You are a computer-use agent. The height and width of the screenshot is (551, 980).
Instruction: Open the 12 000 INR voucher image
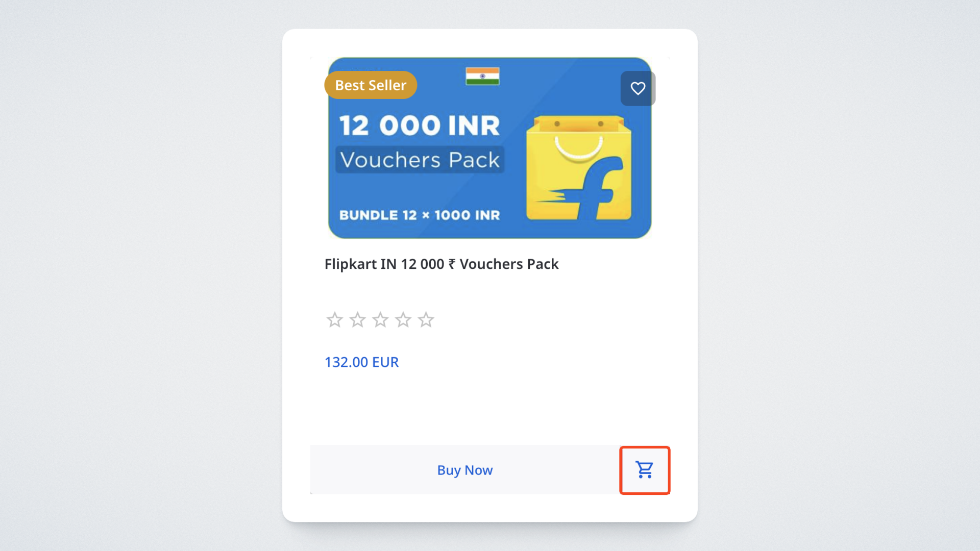tap(489, 148)
